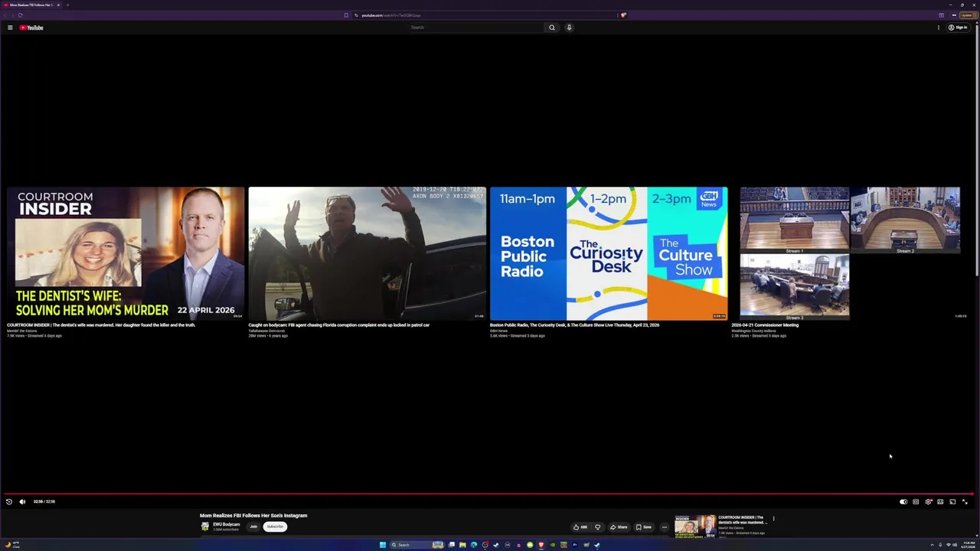Open YouTube settings three-dot menu near Sign in
The width and height of the screenshot is (980, 551).
pos(939,28)
